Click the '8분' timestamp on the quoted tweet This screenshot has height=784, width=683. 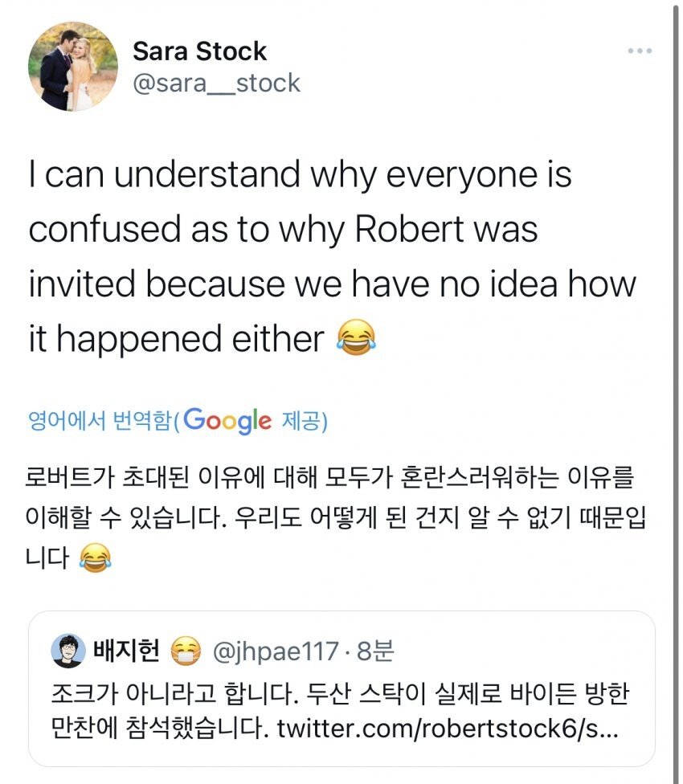coord(376,651)
